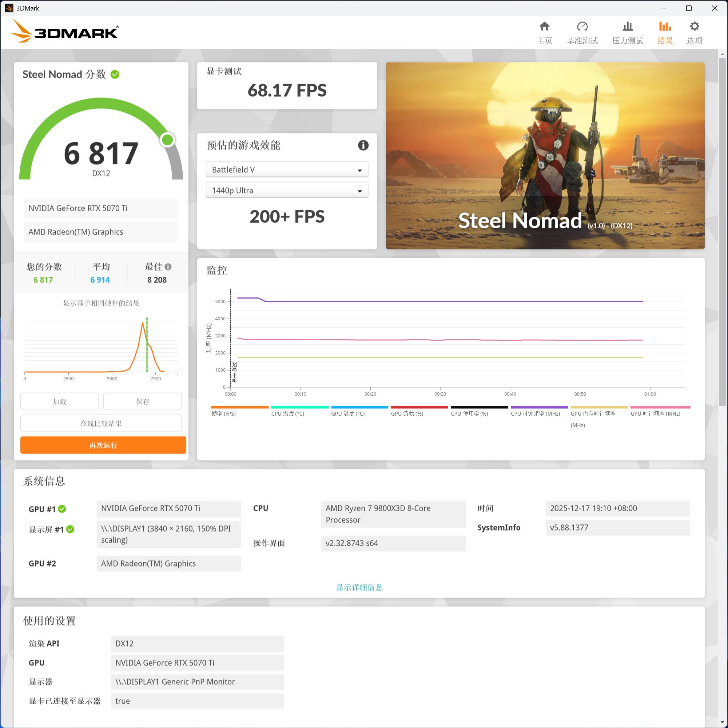This screenshot has height=728, width=728.
Task: Open the Options (选项) gear icon
Action: (694, 27)
